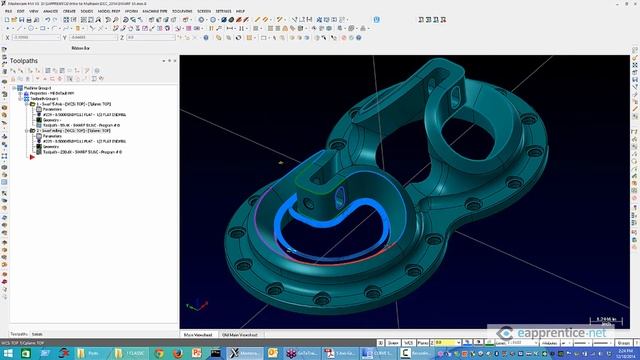
Task: Click the Planes status bar button
Action: [423, 343]
